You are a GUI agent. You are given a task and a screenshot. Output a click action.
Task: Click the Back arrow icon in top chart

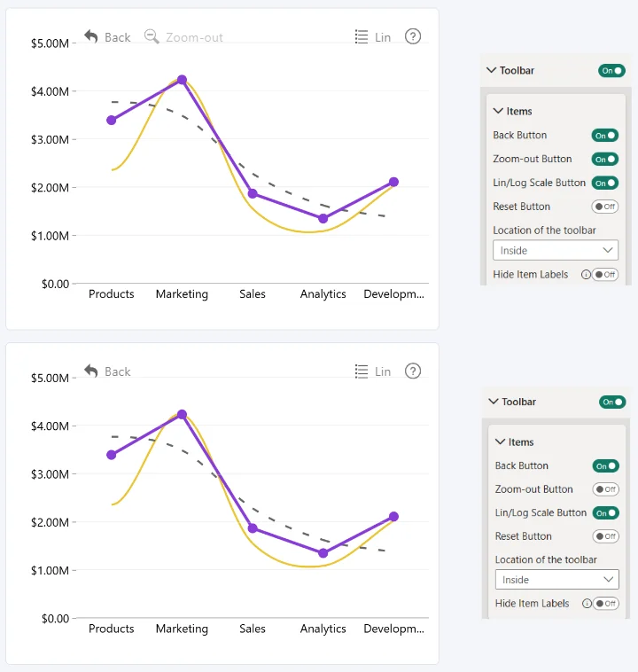(91, 36)
